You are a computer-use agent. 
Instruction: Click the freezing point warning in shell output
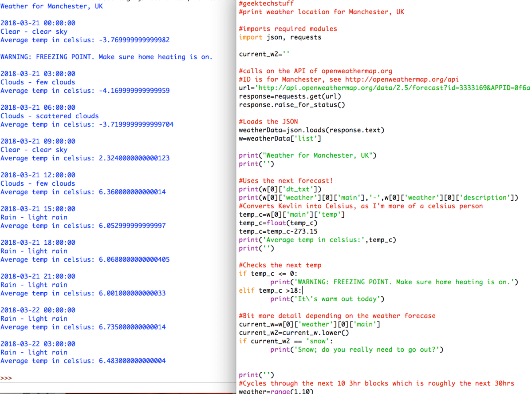pos(106,57)
